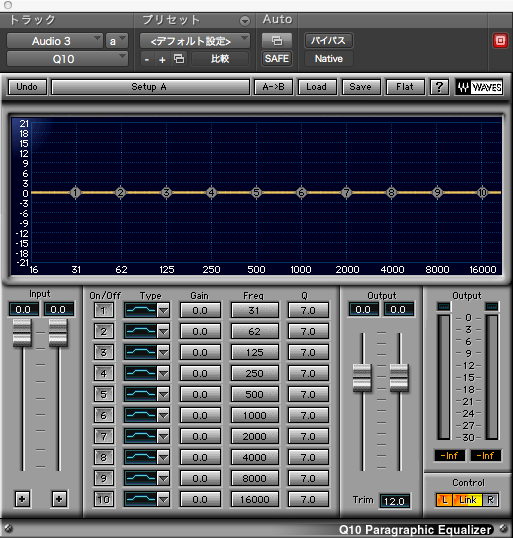
Task: Open the Setup A selector bar
Action: pyautogui.click(x=150, y=87)
